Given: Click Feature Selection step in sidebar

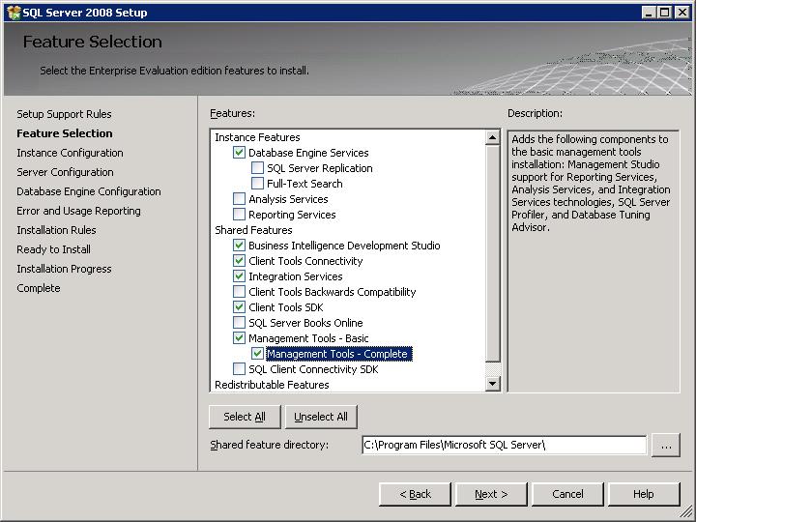Looking at the screenshot, I should (65, 133).
